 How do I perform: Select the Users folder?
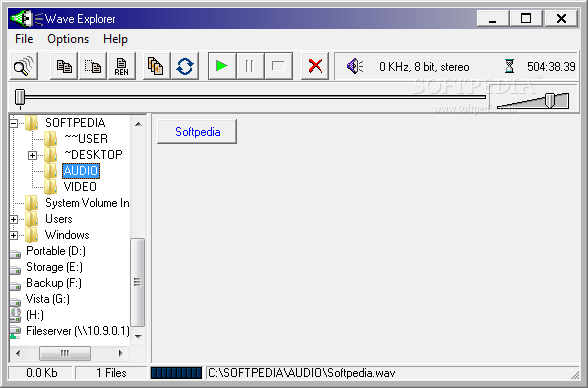coord(58,219)
